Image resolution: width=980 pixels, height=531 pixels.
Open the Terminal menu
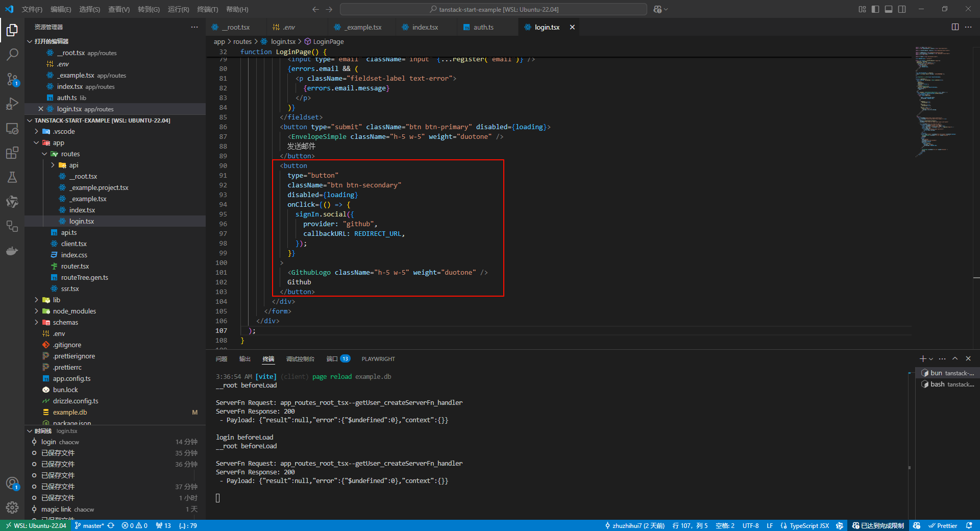pyautogui.click(x=207, y=9)
